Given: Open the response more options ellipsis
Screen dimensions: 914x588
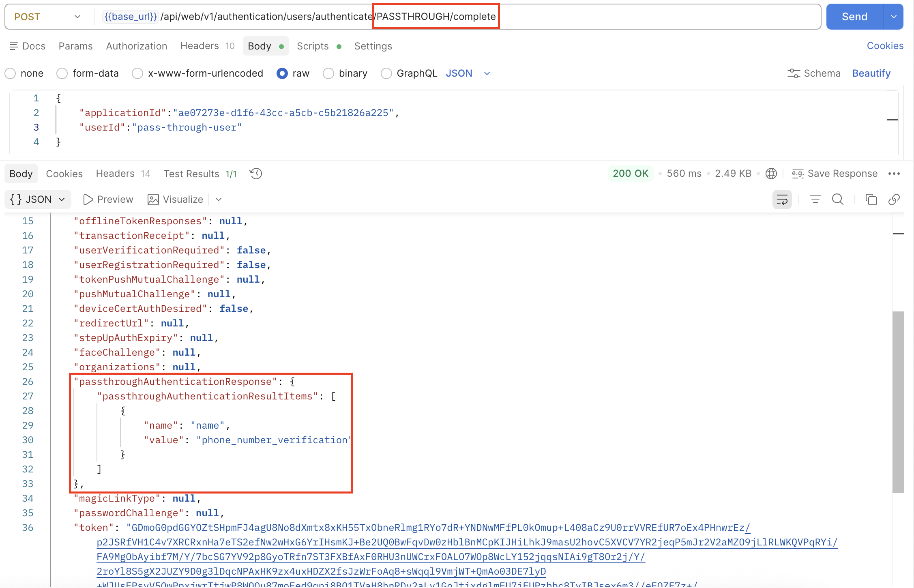Looking at the screenshot, I should (x=894, y=174).
